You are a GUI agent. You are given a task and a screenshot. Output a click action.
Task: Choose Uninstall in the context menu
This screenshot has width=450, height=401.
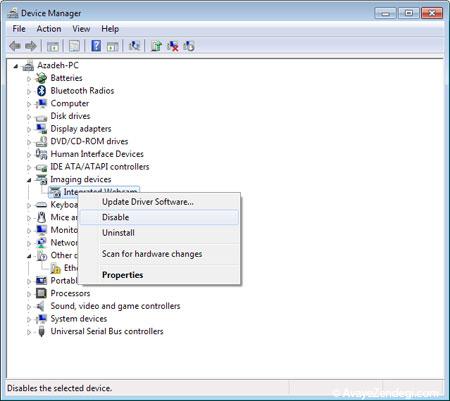point(159,233)
